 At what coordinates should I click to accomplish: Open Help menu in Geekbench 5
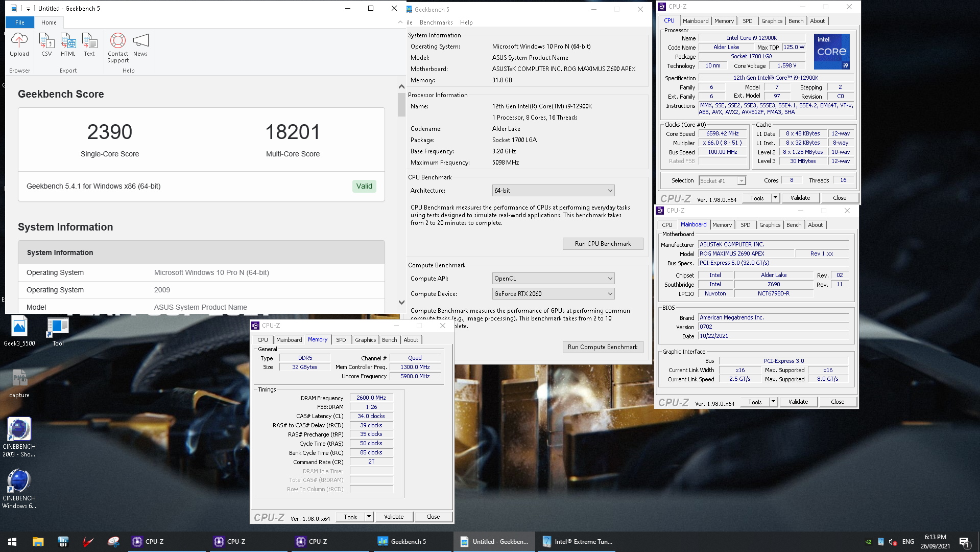(x=466, y=22)
